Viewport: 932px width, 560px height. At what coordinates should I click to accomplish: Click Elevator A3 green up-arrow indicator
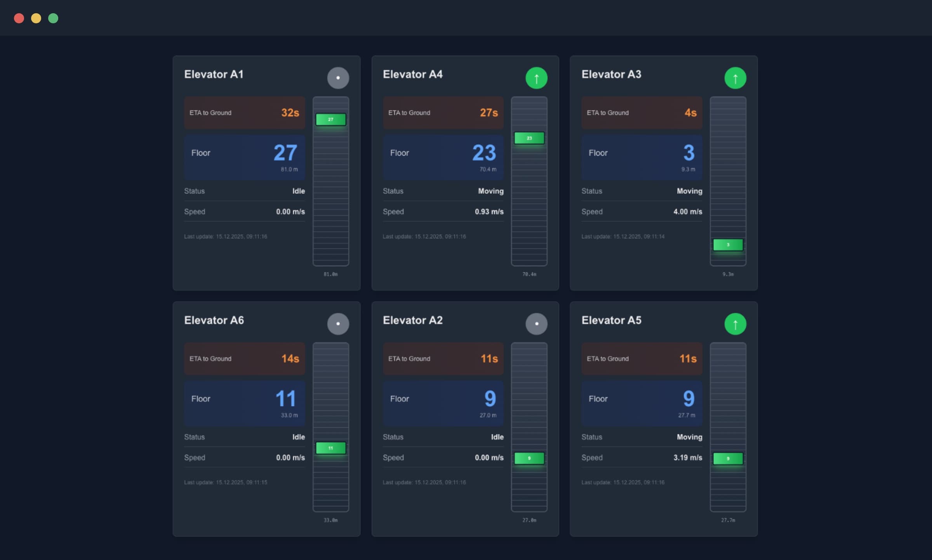[735, 78]
